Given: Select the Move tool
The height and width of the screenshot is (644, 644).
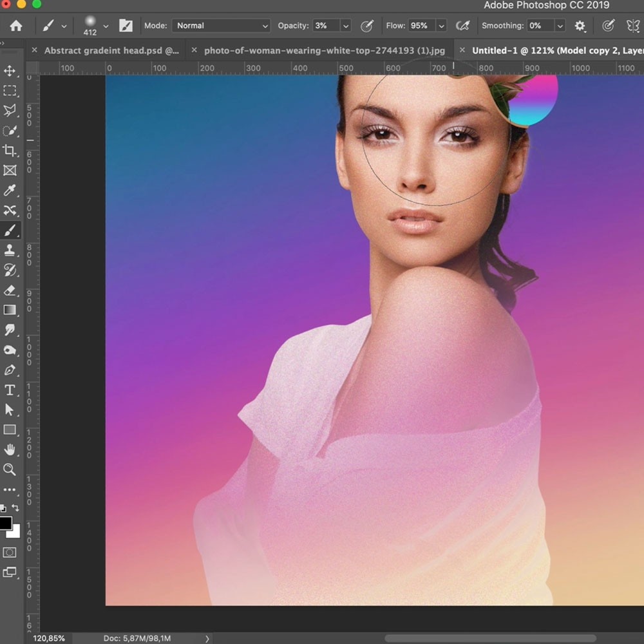Looking at the screenshot, I should pyautogui.click(x=10, y=71).
